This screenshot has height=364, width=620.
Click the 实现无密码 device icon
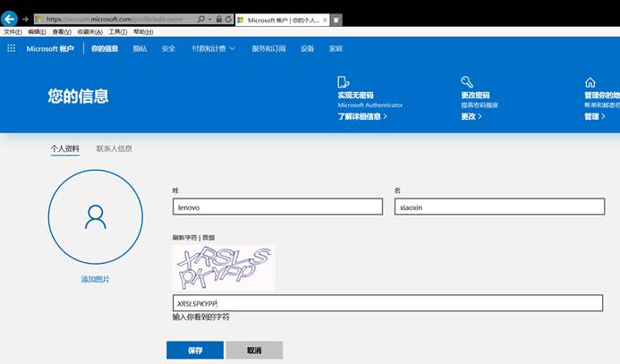click(x=343, y=81)
